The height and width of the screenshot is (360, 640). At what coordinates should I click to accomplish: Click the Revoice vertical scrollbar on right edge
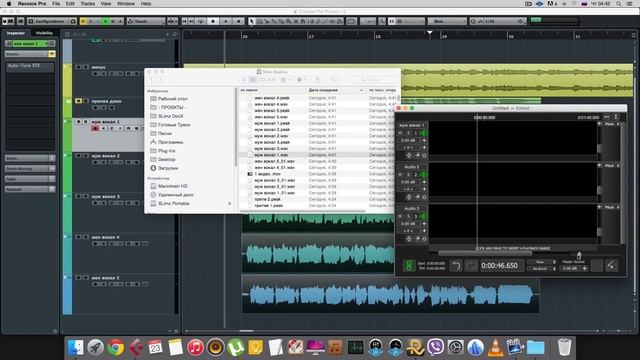(622, 182)
